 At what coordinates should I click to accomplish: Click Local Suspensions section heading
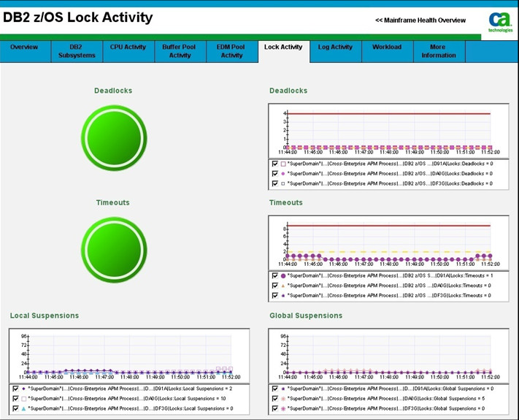pyautogui.click(x=45, y=316)
